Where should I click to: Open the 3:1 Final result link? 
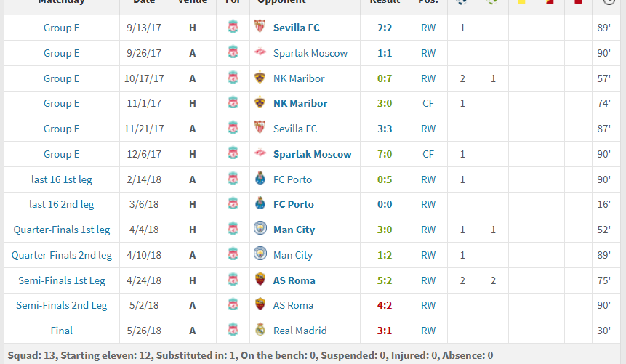[x=385, y=331]
